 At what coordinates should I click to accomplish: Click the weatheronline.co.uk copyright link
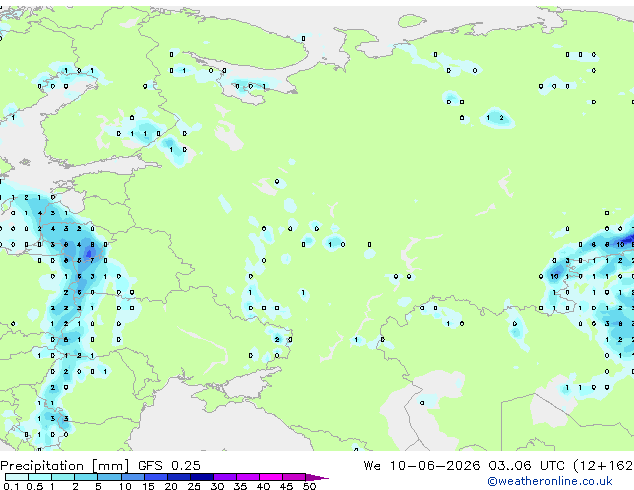pos(549,481)
